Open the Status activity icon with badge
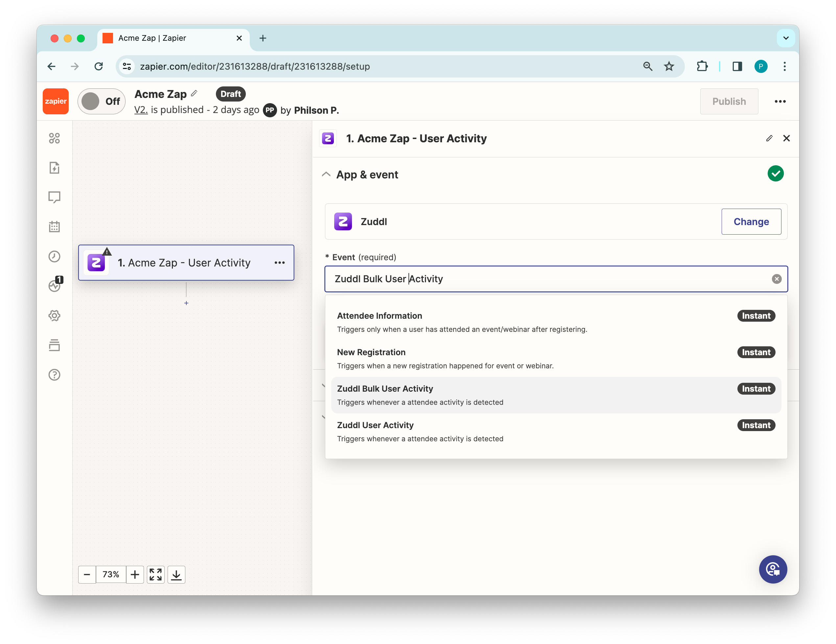This screenshot has height=644, width=836. [x=54, y=286]
